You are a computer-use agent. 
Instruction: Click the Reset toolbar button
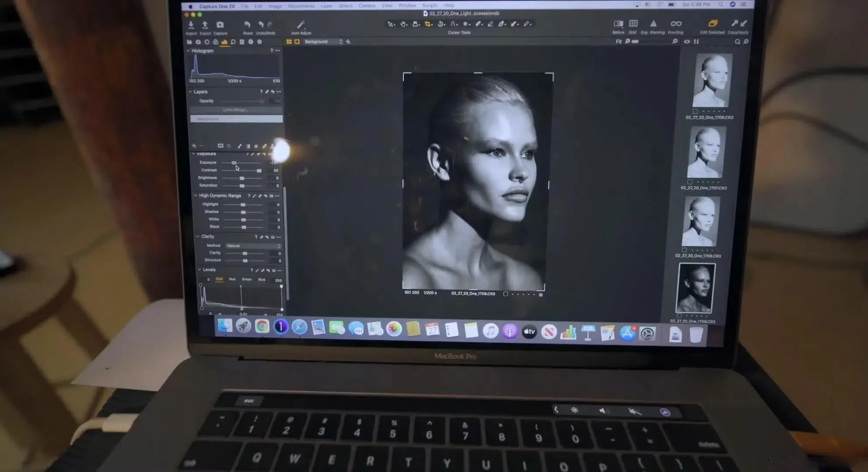click(248, 25)
